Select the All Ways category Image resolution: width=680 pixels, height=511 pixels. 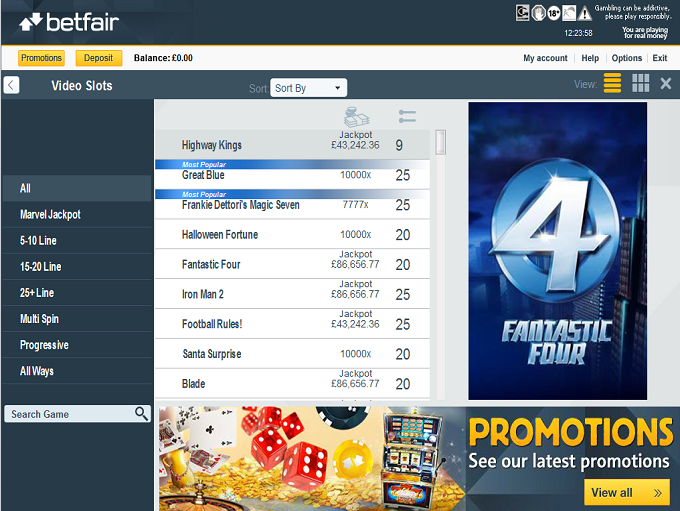77,371
